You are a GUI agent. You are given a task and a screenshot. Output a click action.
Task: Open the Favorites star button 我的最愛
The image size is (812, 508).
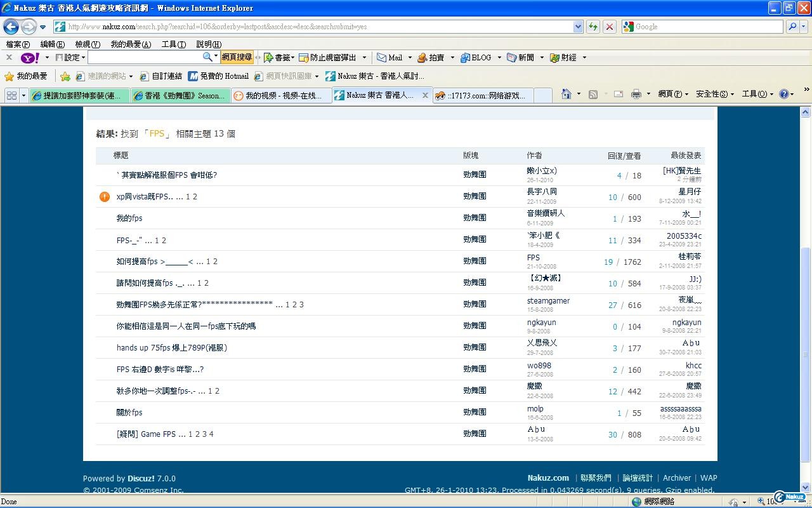[26, 76]
